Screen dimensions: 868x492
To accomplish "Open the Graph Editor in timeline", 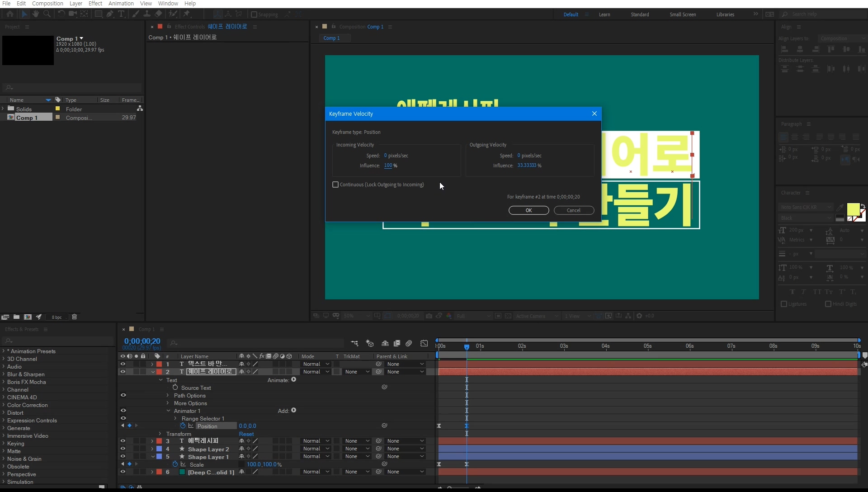I will 424,343.
